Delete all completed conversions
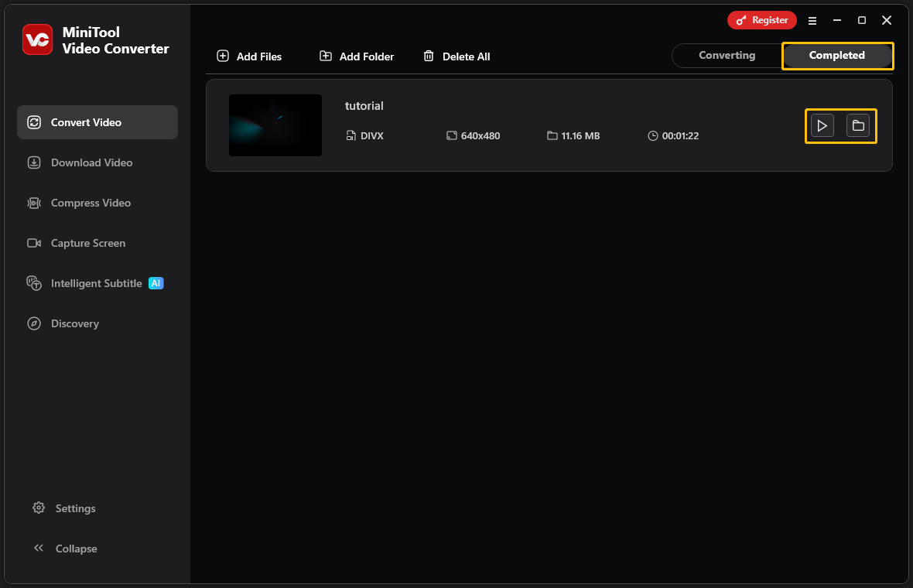The image size is (913, 588). tap(456, 56)
